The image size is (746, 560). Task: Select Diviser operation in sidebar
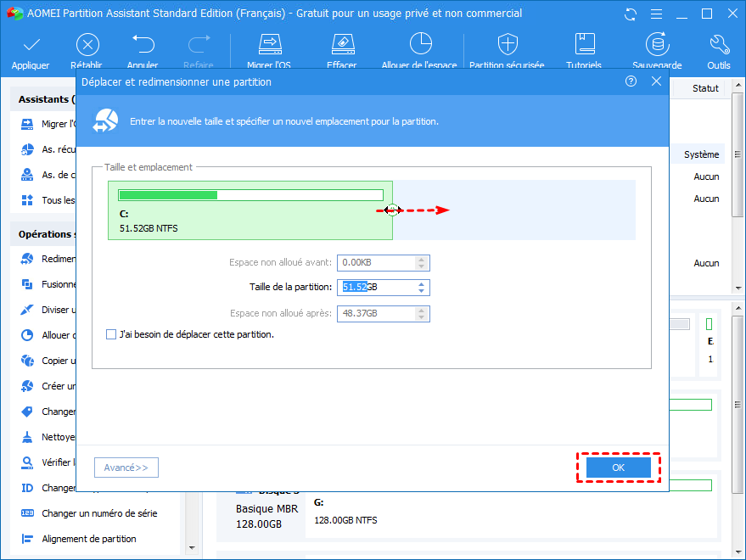coord(48,310)
